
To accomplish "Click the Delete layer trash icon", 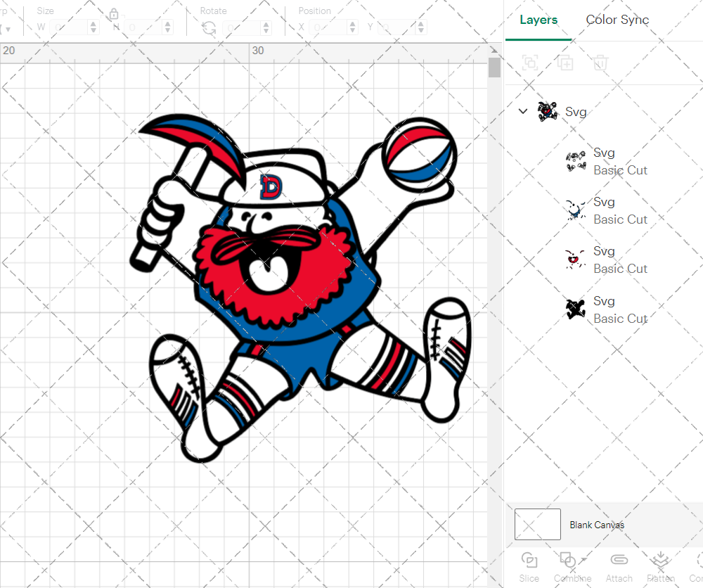I will pos(600,63).
